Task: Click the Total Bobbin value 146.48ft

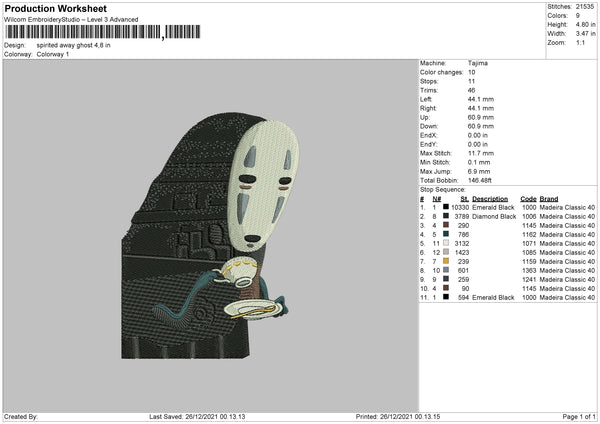Action: pos(479,180)
